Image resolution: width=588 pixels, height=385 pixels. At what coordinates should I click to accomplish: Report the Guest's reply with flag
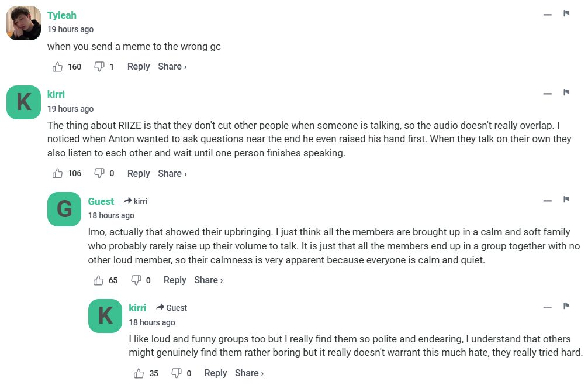(x=566, y=200)
